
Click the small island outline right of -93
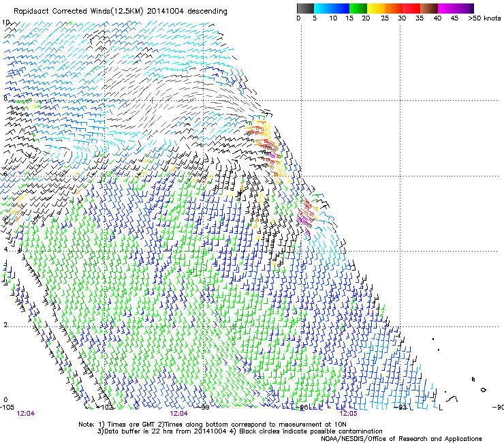[x=483, y=390]
